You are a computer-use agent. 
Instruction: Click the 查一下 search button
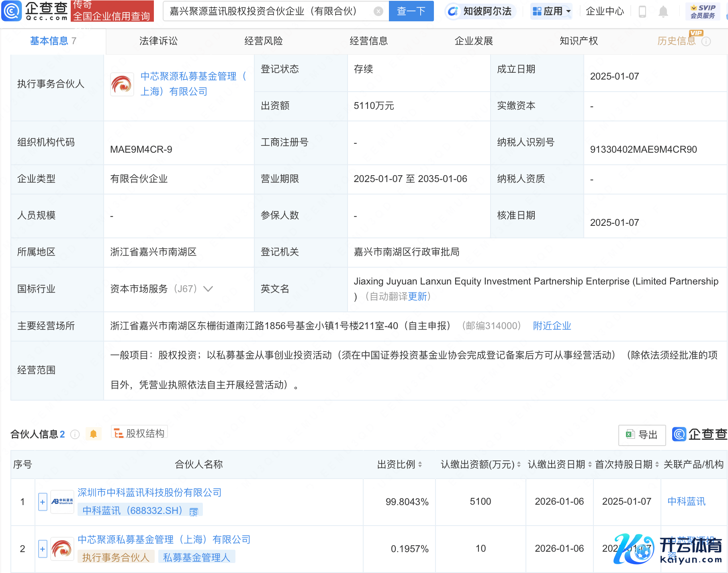tap(411, 11)
